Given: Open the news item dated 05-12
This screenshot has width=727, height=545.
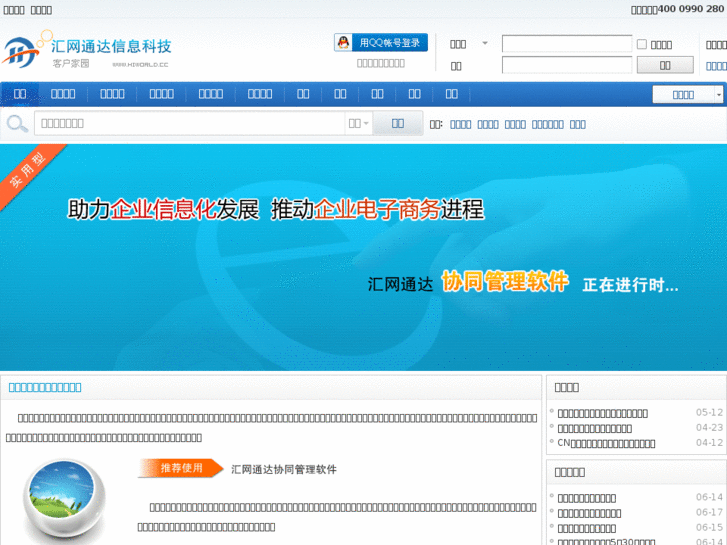Looking at the screenshot, I should (602, 413).
